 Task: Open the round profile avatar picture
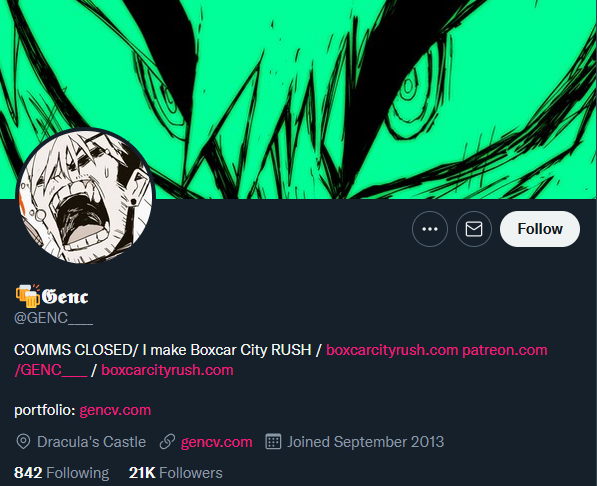tap(86, 196)
